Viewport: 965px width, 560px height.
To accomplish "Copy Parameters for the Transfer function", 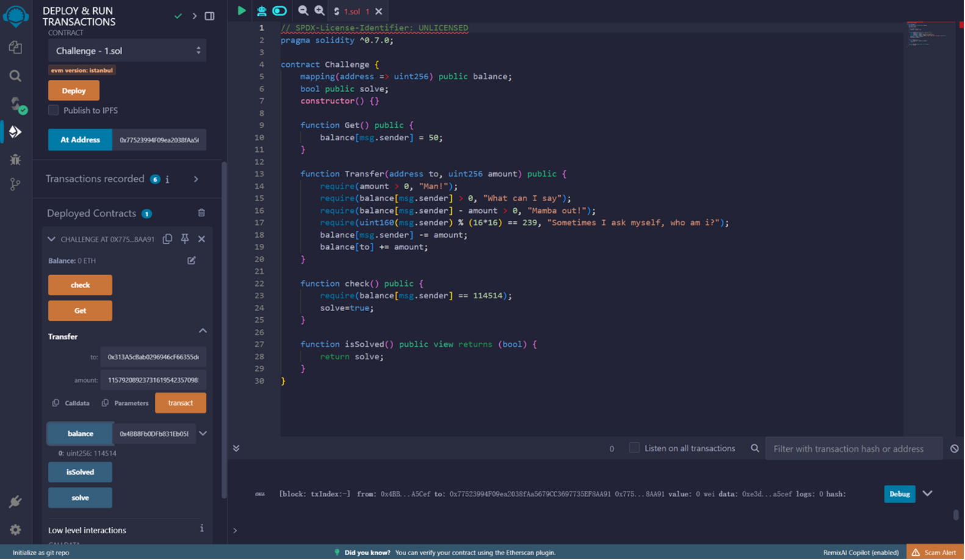I will pos(125,404).
